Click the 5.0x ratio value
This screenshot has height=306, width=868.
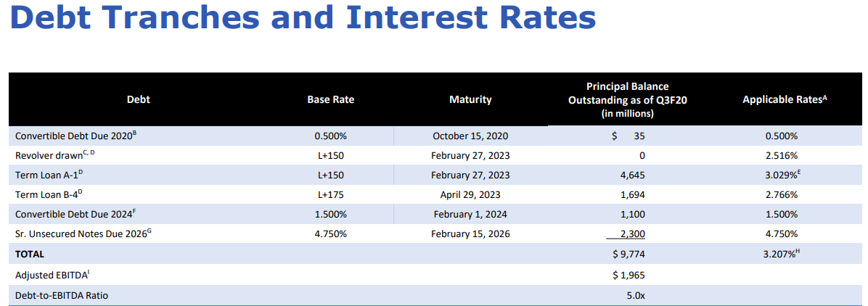coord(636,296)
